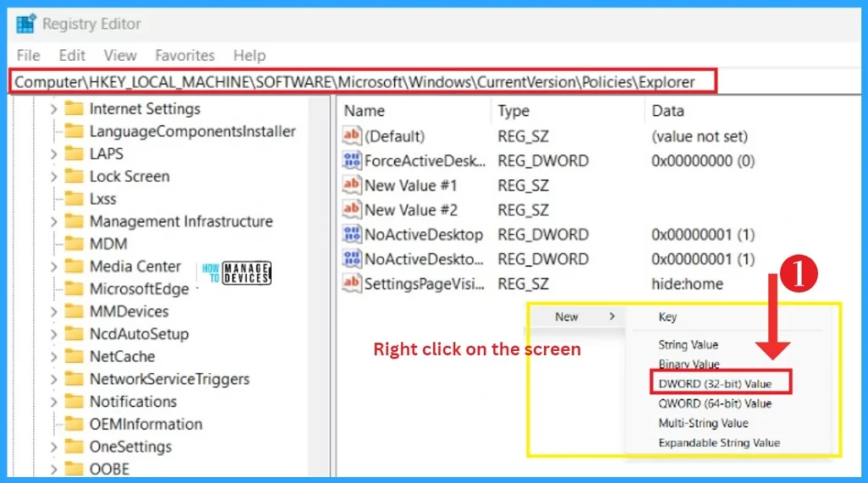The width and height of the screenshot is (868, 483).
Task: Select the OneSettings key label
Action: tap(131, 447)
